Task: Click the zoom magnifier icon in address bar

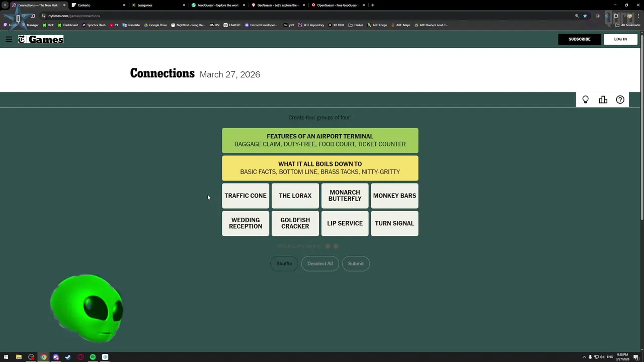Action: click(x=577, y=16)
